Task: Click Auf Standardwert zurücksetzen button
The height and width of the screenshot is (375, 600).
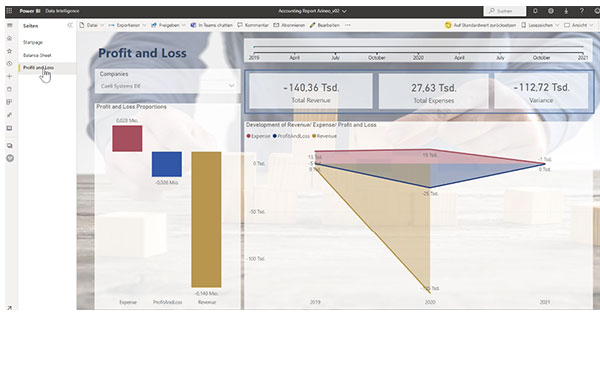Action: click(481, 25)
